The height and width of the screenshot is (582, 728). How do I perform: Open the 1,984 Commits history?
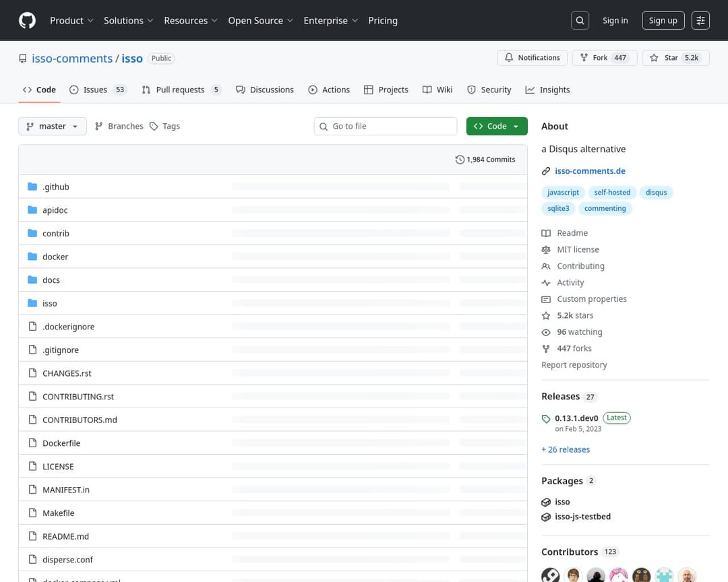click(x=485, y=160)
